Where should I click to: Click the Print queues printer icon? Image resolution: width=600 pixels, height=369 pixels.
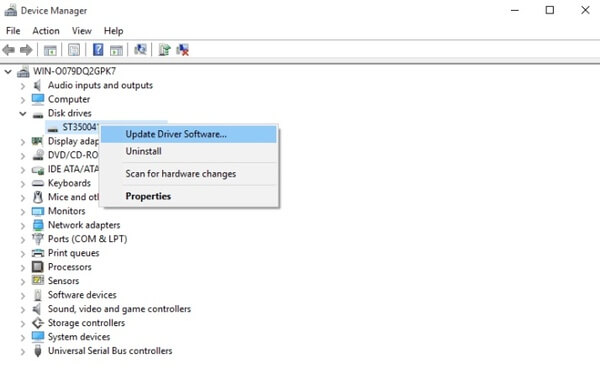click(38, 253)
